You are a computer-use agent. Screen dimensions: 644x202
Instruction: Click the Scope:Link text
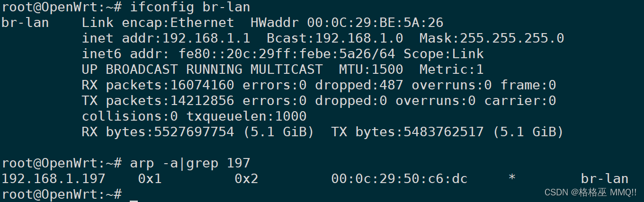444,54
